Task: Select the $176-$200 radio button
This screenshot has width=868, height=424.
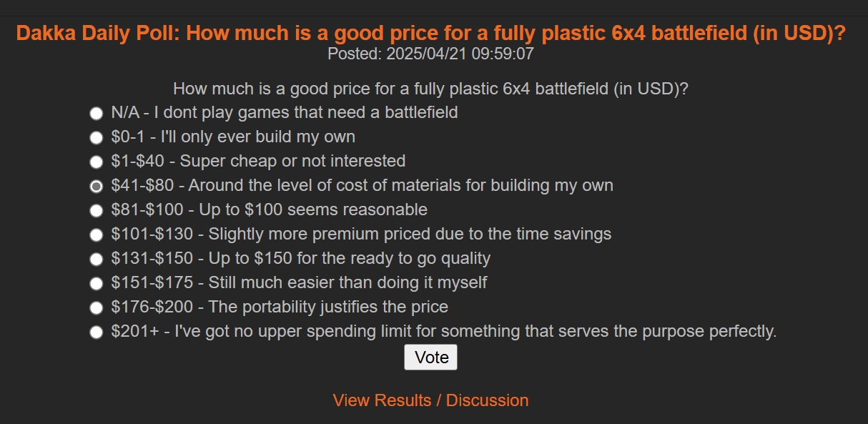Action: click(96, 307)
